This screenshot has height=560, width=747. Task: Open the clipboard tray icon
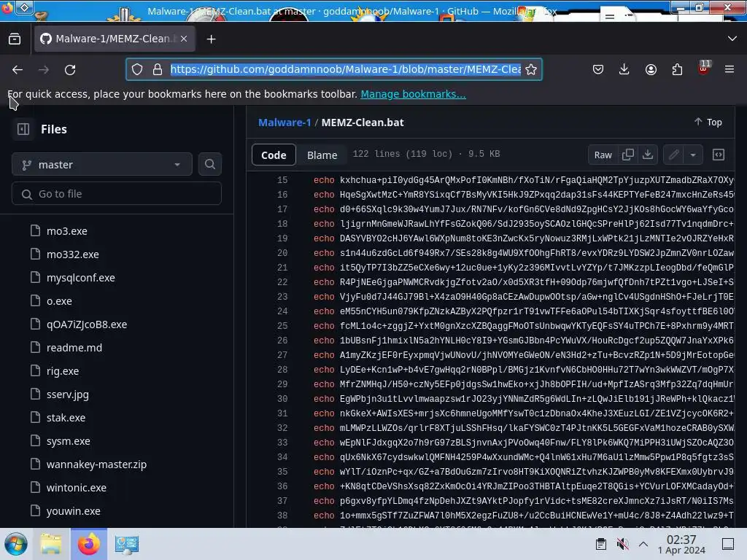(601, 544)
